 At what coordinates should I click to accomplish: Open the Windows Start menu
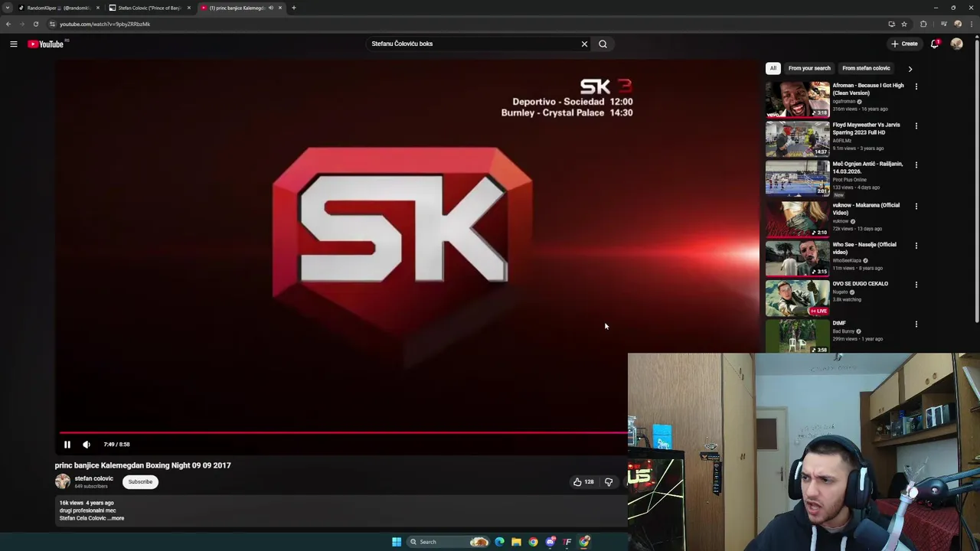tap(397, 542)
